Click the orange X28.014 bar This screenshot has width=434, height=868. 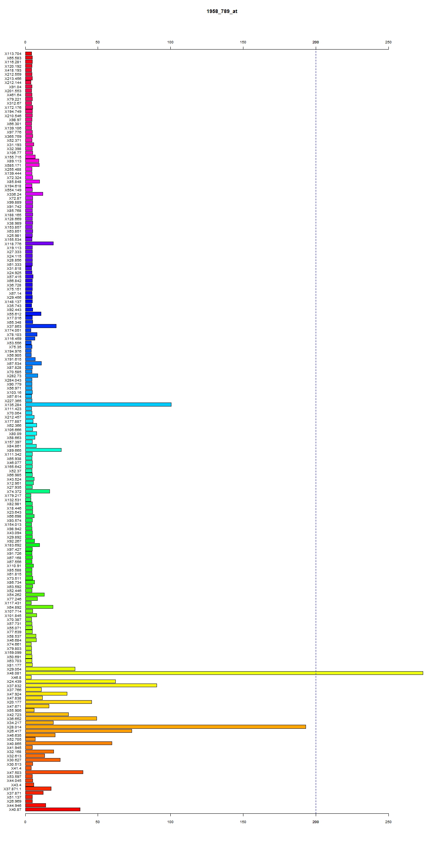(x=166, y=727)
